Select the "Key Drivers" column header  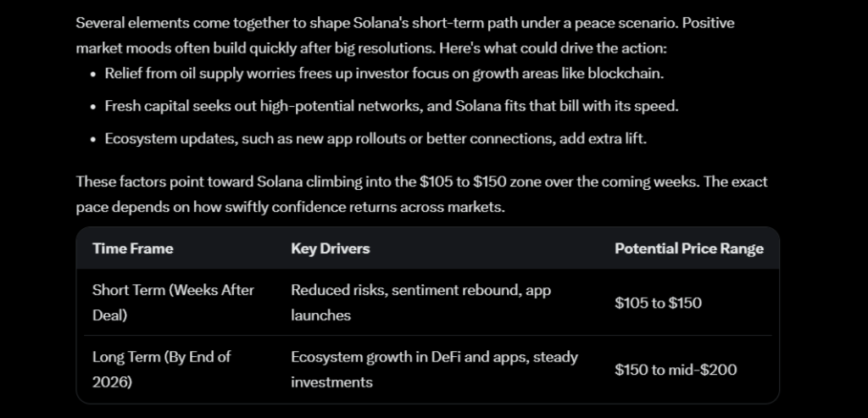click(x=330, y=248)
